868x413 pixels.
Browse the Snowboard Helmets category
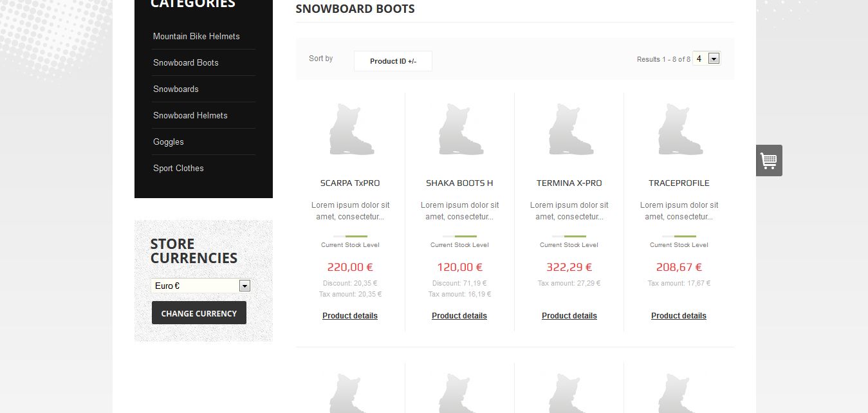coord(190,115)
